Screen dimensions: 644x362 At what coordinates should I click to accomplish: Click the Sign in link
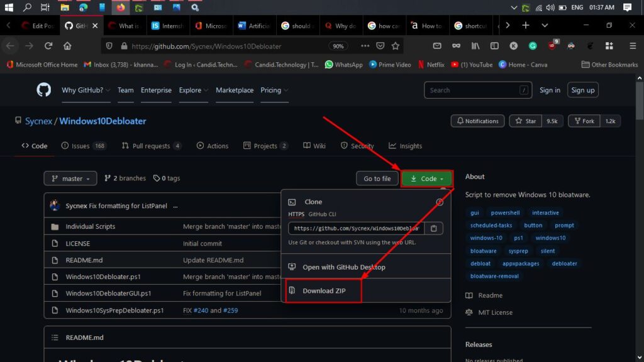(x=550, y=90)
